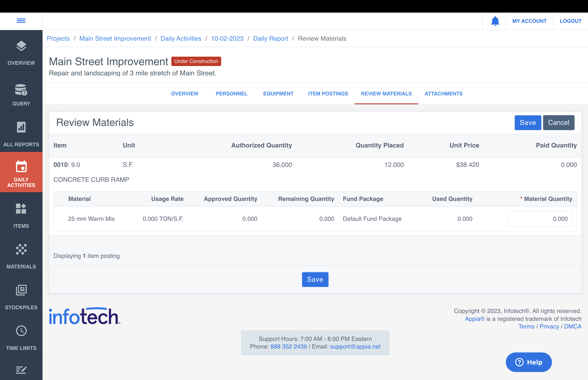The height and width of the screenshot is (380, 588).
Task: Toggle the navigation sidebar with the hamburger menu
Action: tap(21, 21)
